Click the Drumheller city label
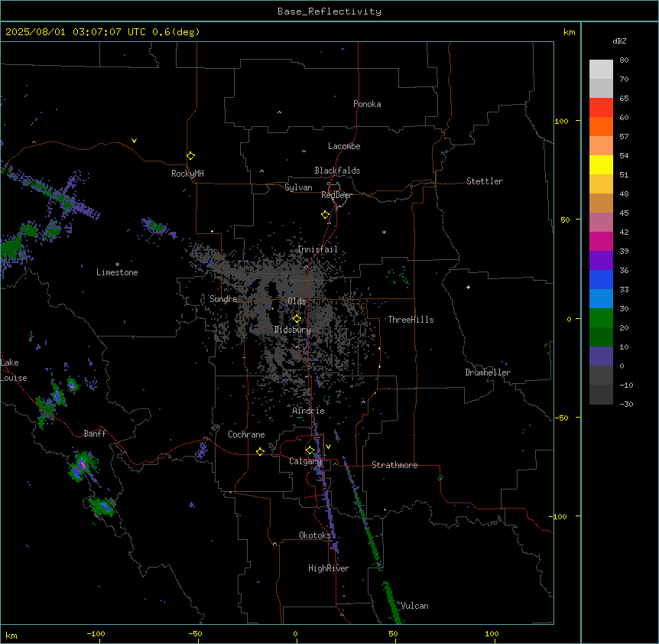Viewport: 659px width, 644px height. [488, 372]
